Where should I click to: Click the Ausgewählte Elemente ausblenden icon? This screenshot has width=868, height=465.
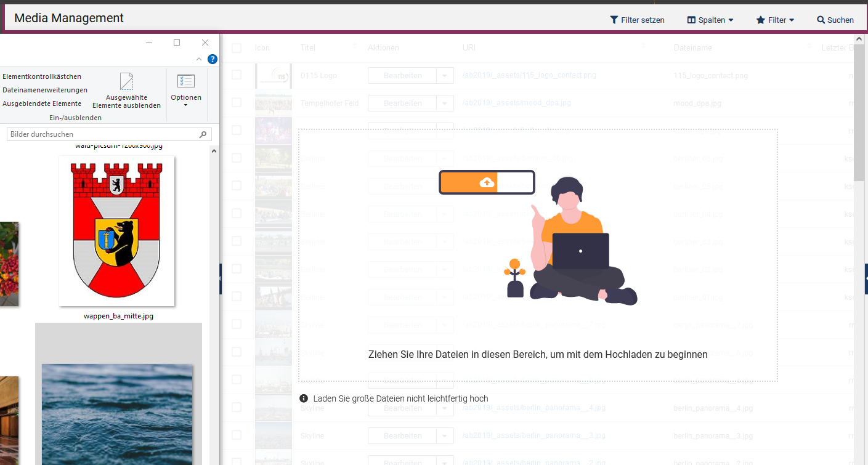point(126,81)
